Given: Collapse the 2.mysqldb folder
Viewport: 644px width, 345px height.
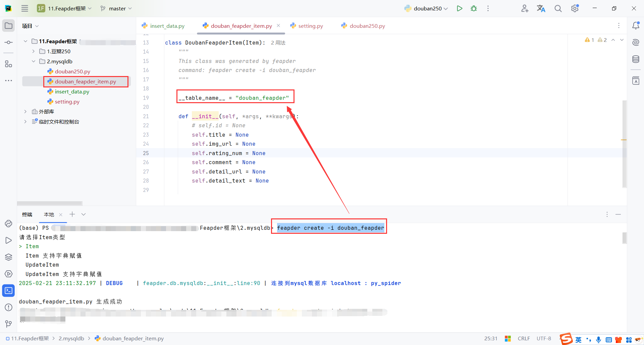Looking at the screenshot, I should [x=34, y=61].
